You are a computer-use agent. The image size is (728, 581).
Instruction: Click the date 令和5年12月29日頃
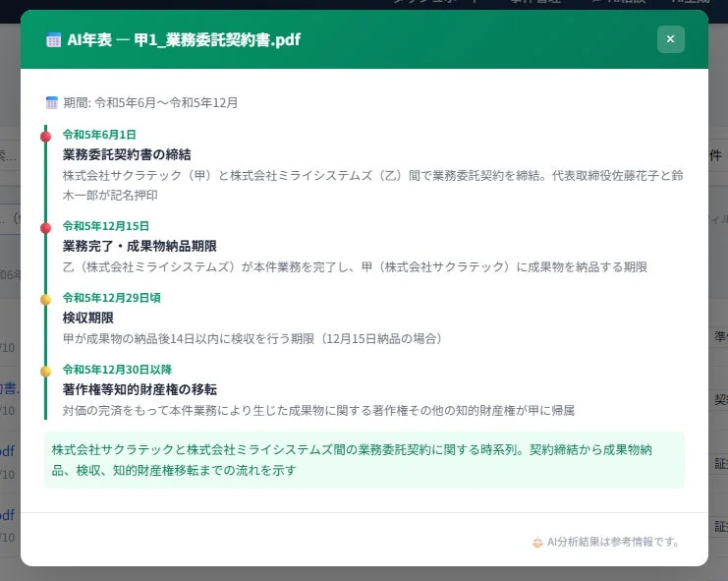(x=112, y=298)
